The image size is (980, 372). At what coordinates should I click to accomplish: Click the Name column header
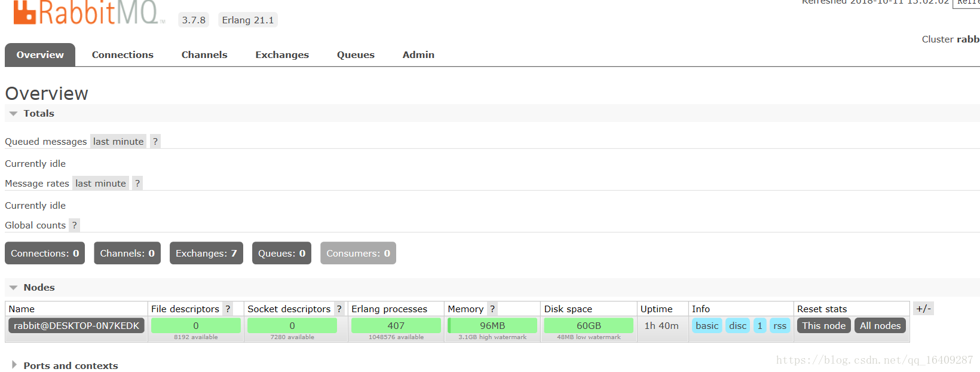point(22,309)
